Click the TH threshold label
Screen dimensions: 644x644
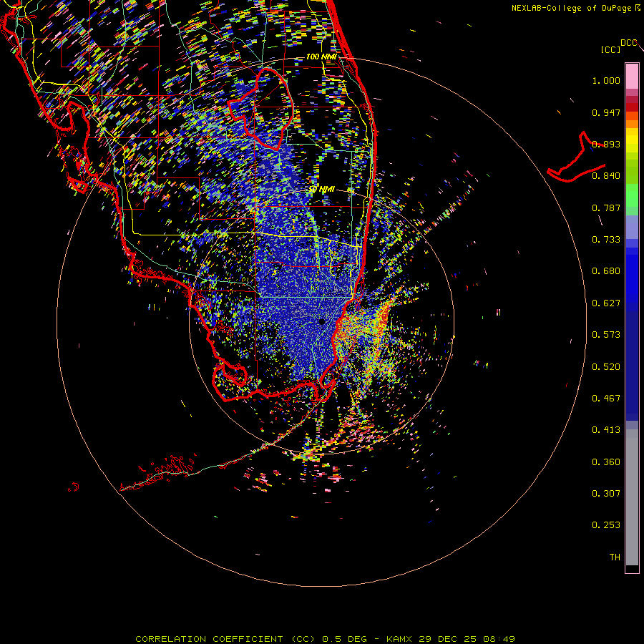point(615,557)
